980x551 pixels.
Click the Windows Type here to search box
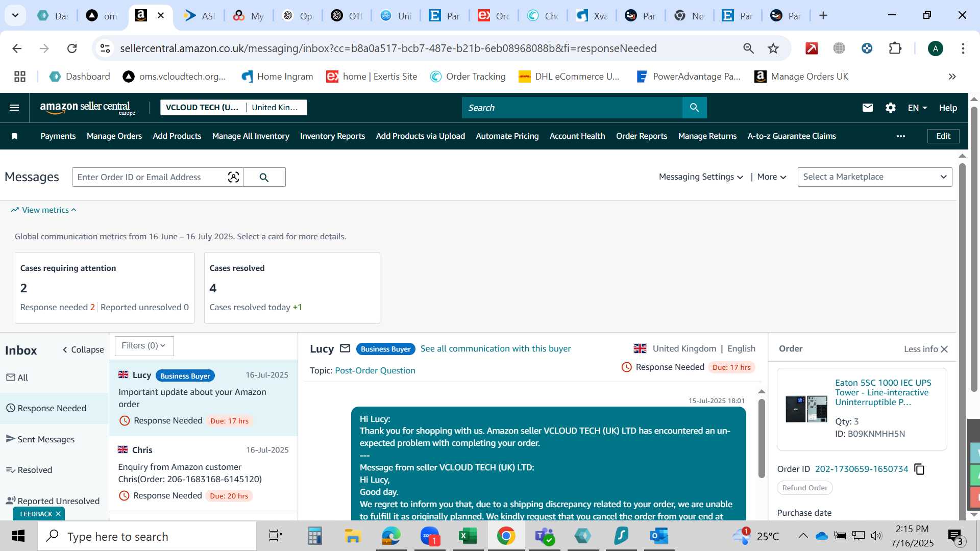[x=147, y=536]
